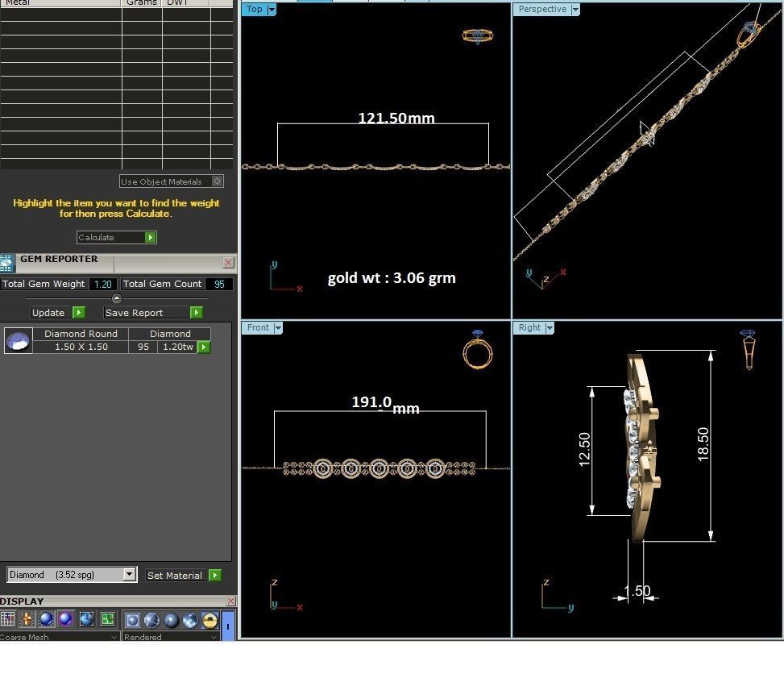Click the green arrow next to Save Report
This screenshot has width=784, height=699.
196,313
